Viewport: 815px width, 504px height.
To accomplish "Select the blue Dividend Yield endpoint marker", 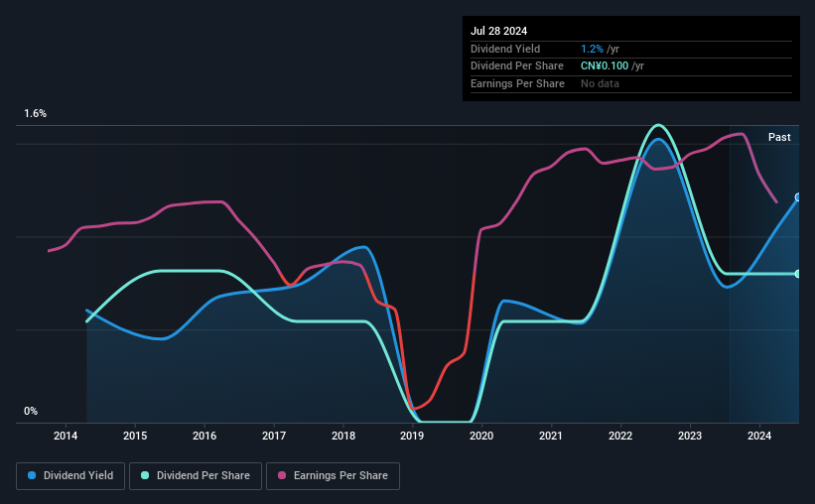I will [x=798, y=197].
